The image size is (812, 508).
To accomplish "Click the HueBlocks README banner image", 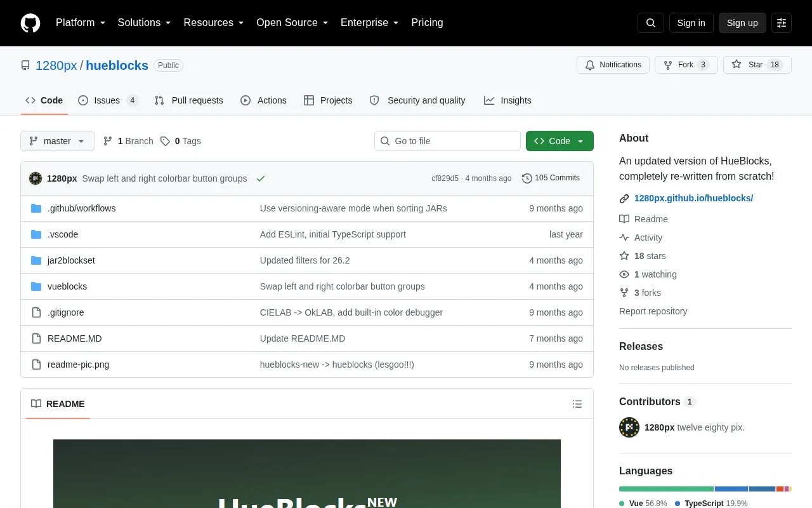I will [x=307, y=474].
